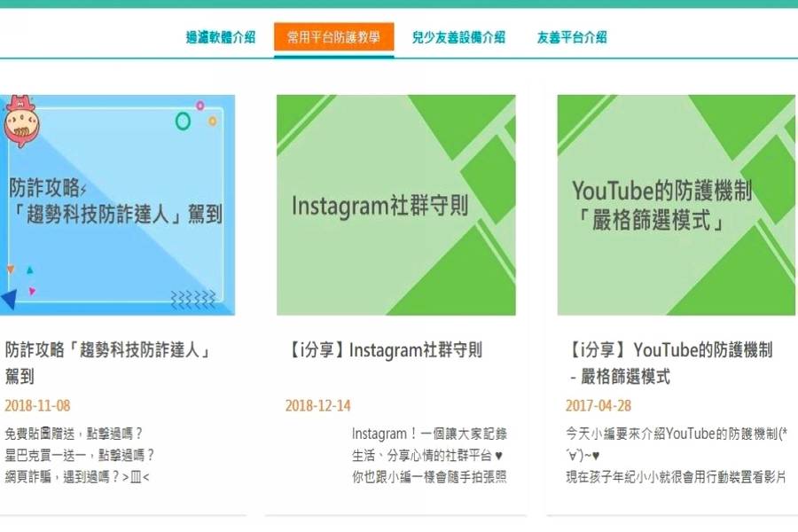Click the 防詐攻略 anti-fraud card image

click(x=118, y=205)
